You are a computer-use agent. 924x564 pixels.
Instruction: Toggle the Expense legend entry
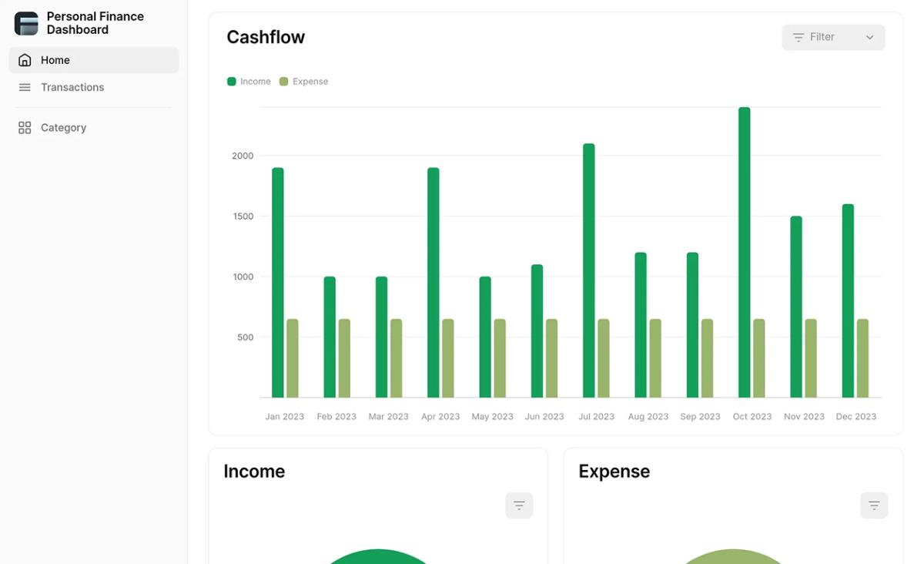(x=303, y=82)
